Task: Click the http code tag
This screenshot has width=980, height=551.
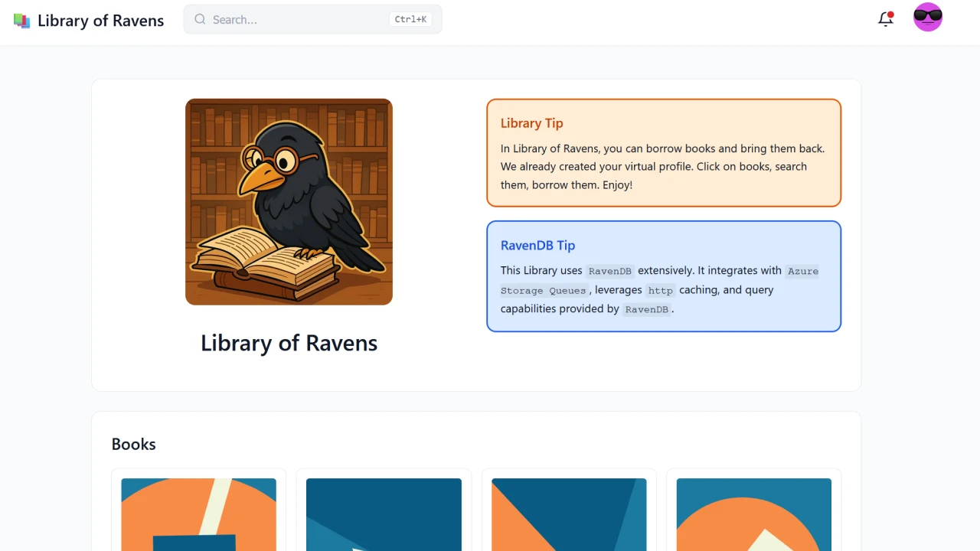Action: [x=660, y=291]
